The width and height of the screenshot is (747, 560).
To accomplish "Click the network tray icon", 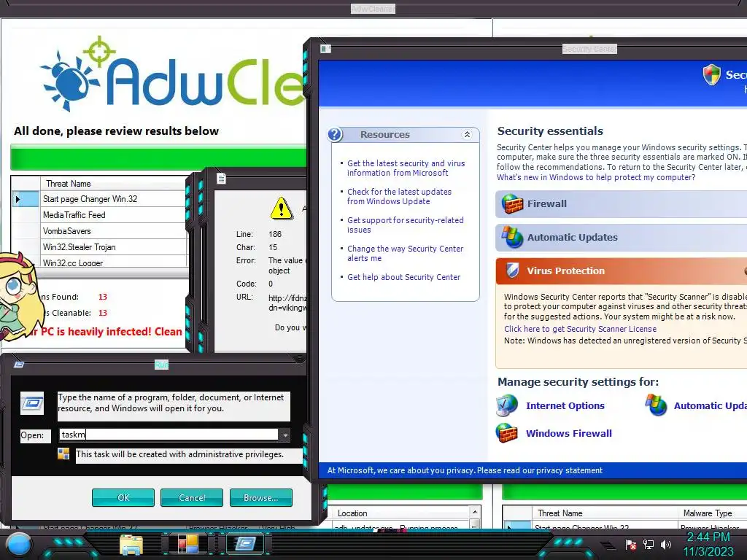I will (649, 544).
